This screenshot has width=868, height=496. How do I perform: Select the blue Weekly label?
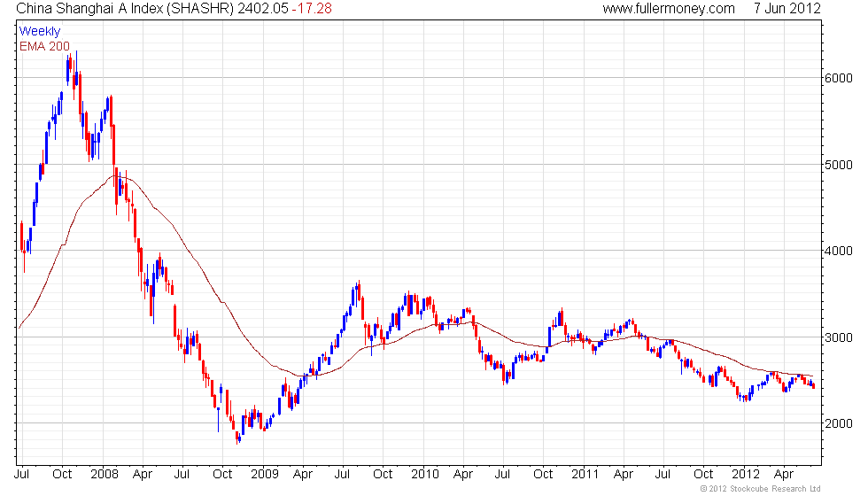coord(39,31)
